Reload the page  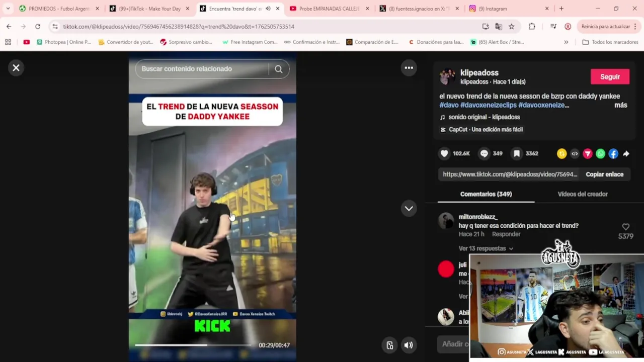point(38,26)
